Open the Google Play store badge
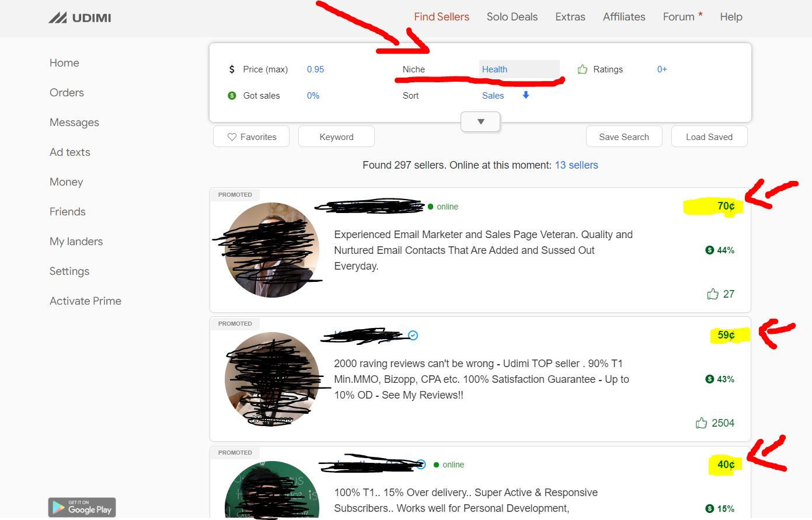The image size is (812, 520). click(x=82, y=507)
